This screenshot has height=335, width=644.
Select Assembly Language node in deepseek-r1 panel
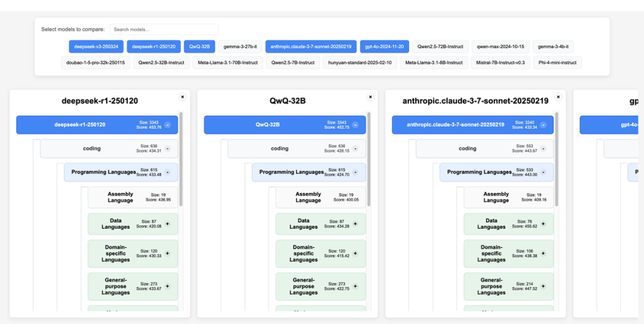click(x=132, y=197)
